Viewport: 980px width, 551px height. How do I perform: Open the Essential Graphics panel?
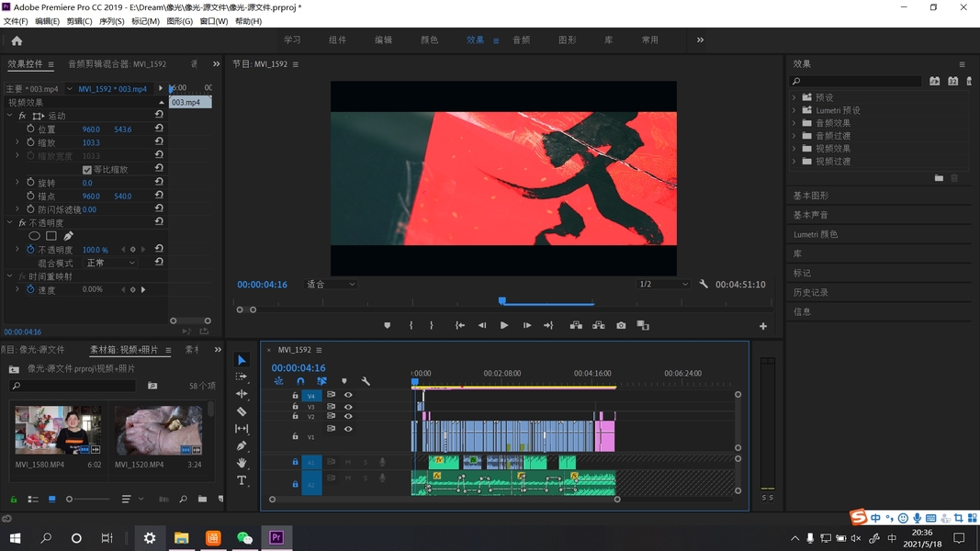tap(811, 196)
